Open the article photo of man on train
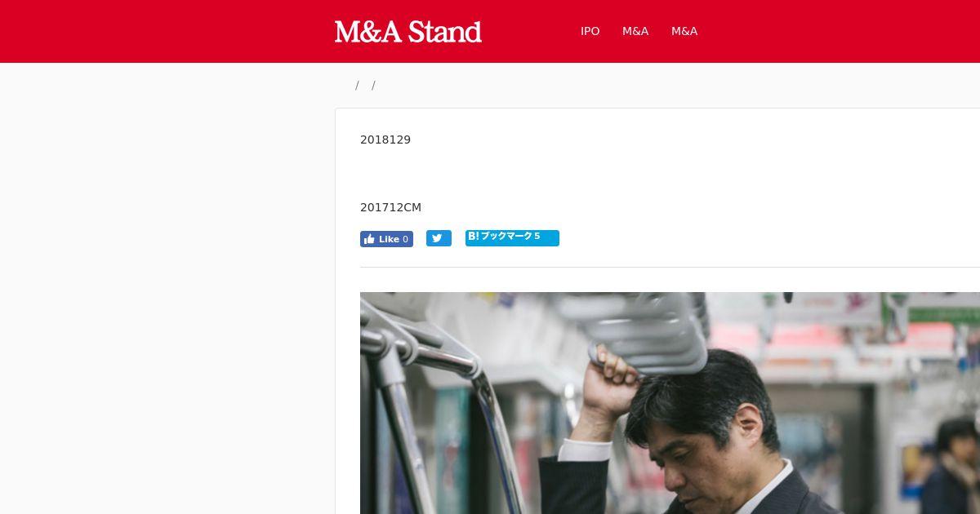980x514 pixels. (670, 403)
